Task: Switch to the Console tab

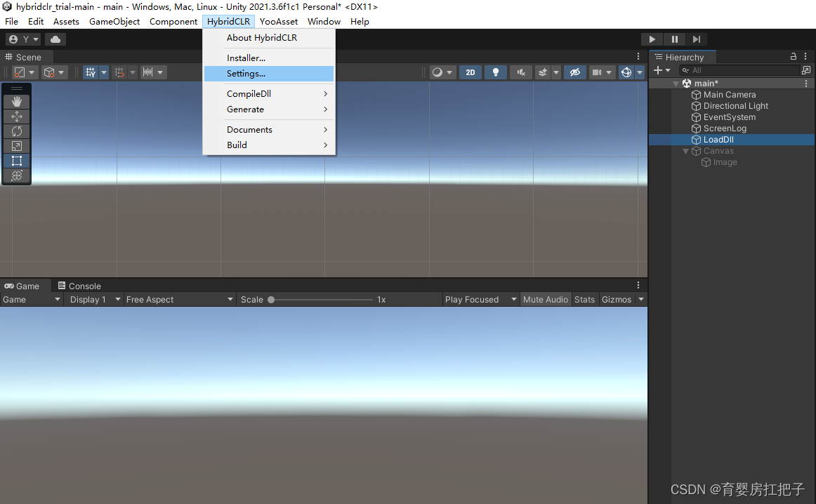Action: coord(79,285)
